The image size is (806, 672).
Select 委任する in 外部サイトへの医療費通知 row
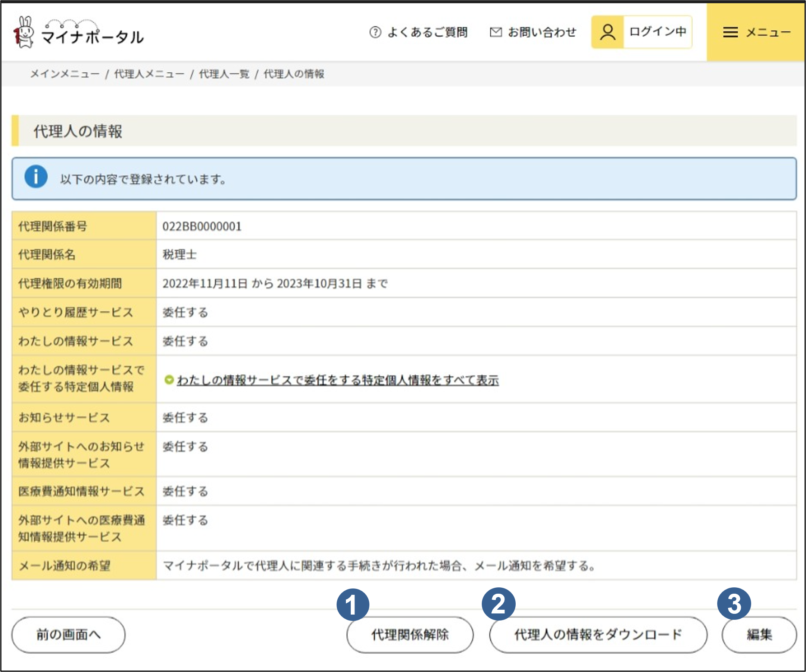tap(185, 520)
